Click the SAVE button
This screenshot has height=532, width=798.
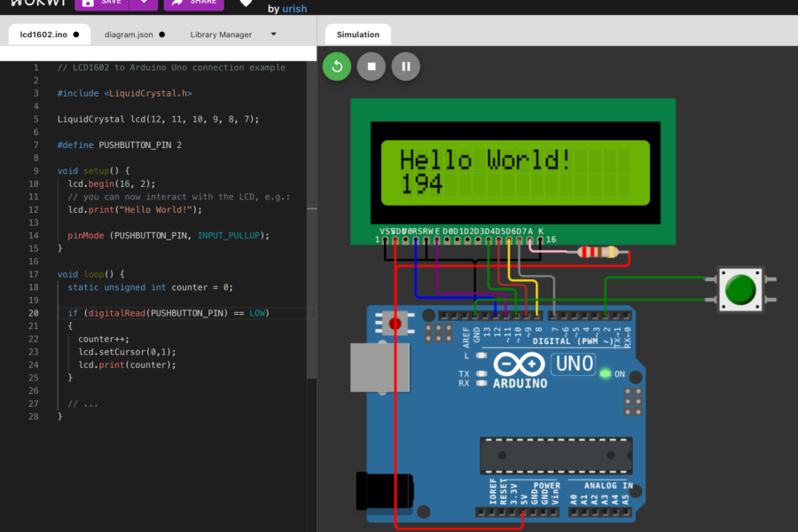click(x=102, y=3)
